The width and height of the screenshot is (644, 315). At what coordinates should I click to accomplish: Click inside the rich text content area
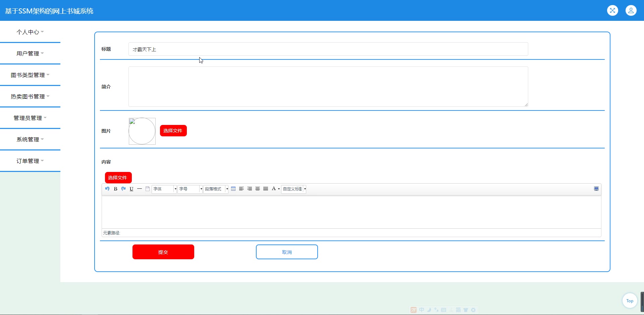tap(351, 212)
